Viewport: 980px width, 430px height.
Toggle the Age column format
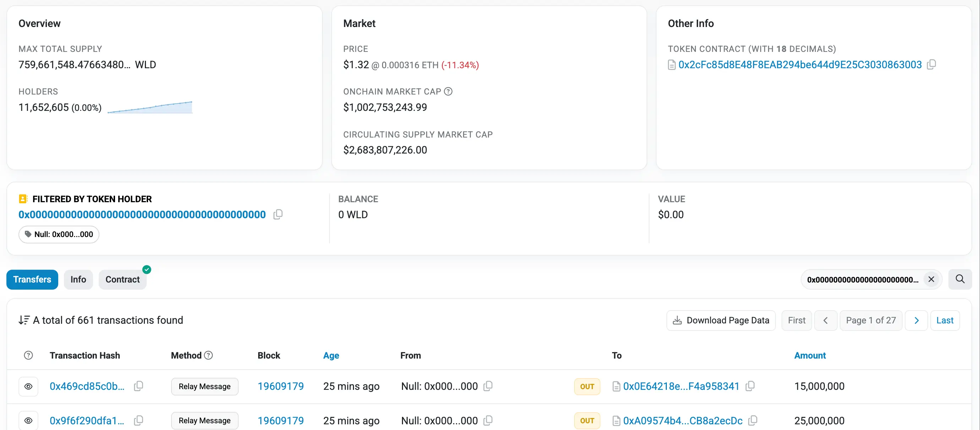tap(331, 355)
